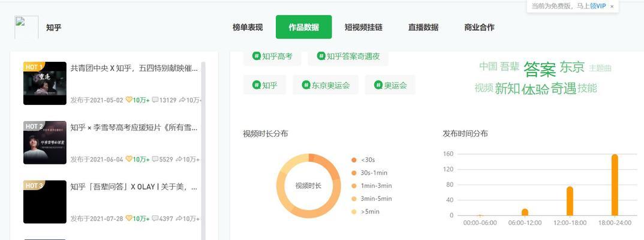Toggle 30s-1min legend entry
This screenshot has width=644, height=240.
(x=369, y=173)
